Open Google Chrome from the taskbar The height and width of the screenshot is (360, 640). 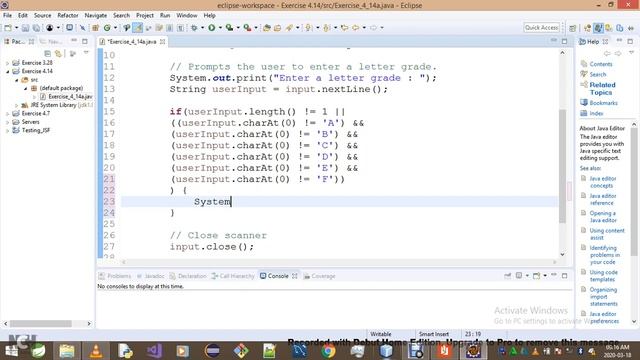pyautogui.click(x=328, y=351)
